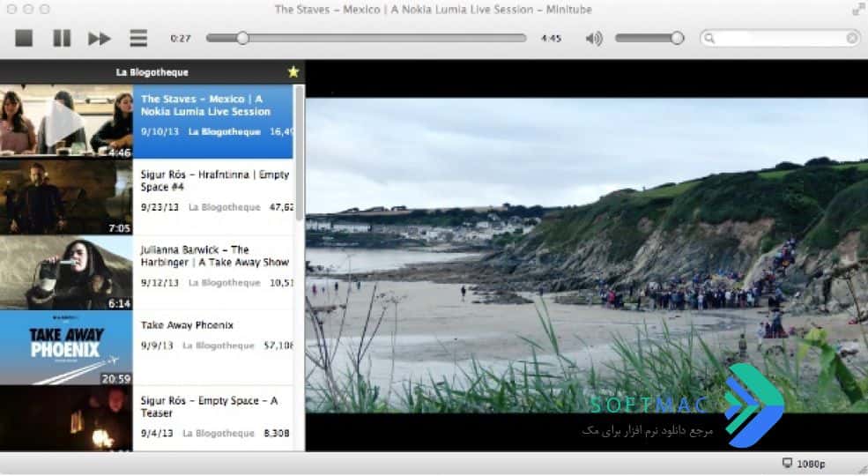Stop the video playback

tap(24, 38)
